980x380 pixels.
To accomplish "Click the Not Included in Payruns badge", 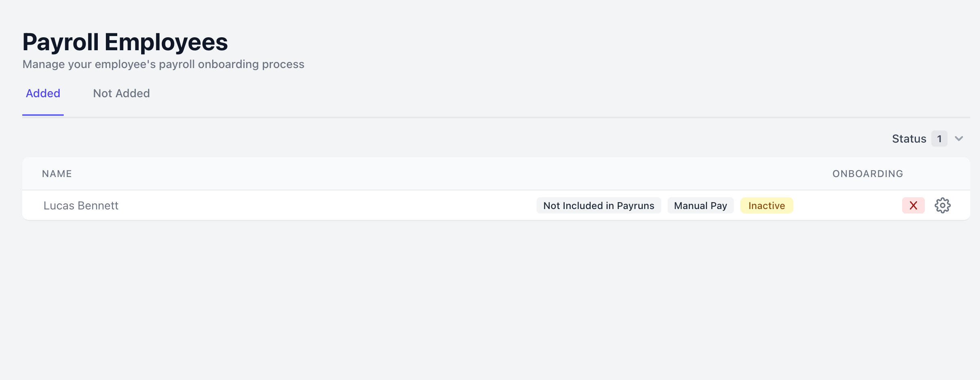I will (x=599, y=205).
